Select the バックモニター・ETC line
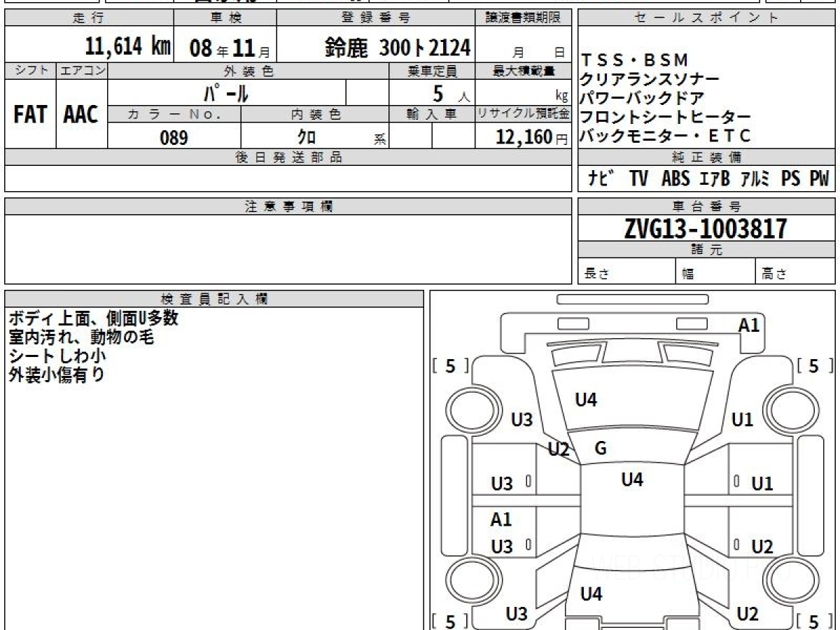This screenshot has width=840, height=630. (666, 136)
